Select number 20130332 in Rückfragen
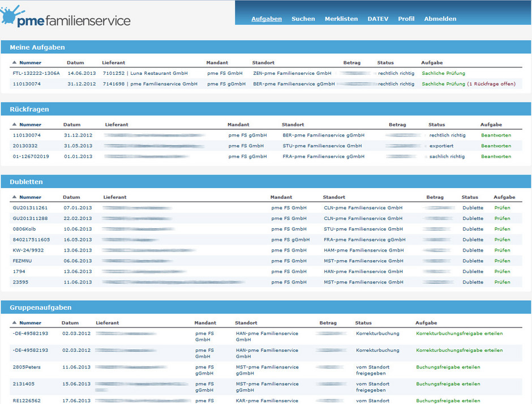The width and height of the screenshot is (532, 404). 25,146
